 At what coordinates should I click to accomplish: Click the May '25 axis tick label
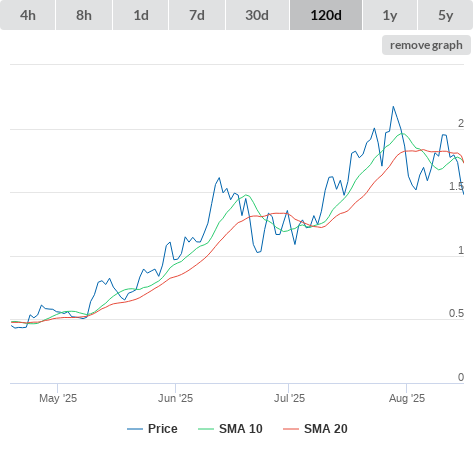[58, 398]
